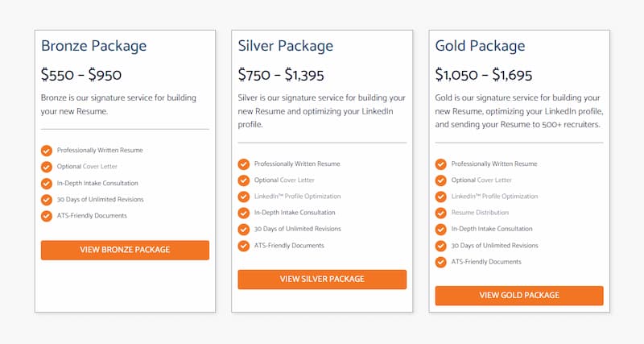Click the Silver Package heading
644x344 pixels.
pos(286,46)
